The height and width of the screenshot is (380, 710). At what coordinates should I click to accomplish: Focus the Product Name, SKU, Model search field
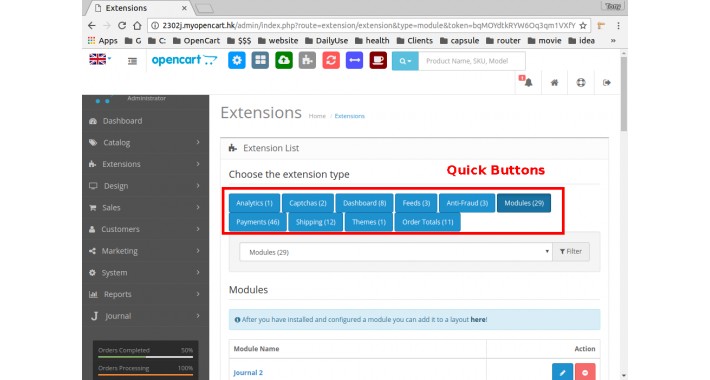pos(471,61)
